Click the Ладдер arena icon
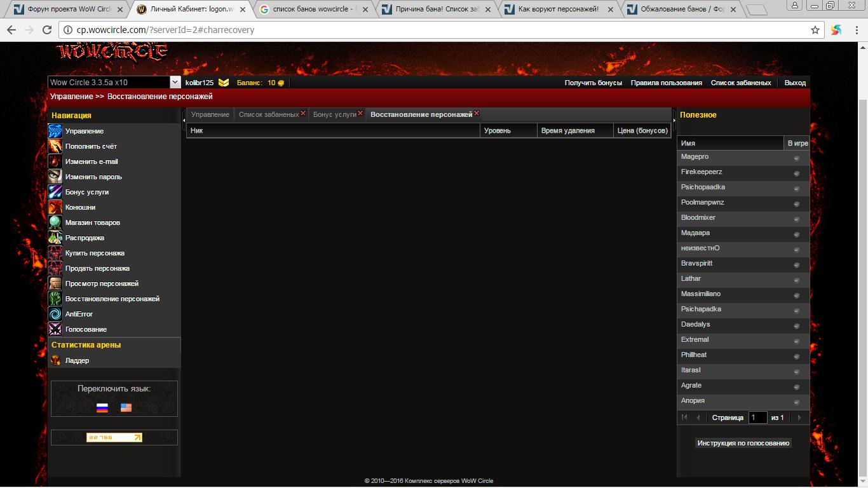The height and width of the screenshot is (488, 868). tap(55, 360)
